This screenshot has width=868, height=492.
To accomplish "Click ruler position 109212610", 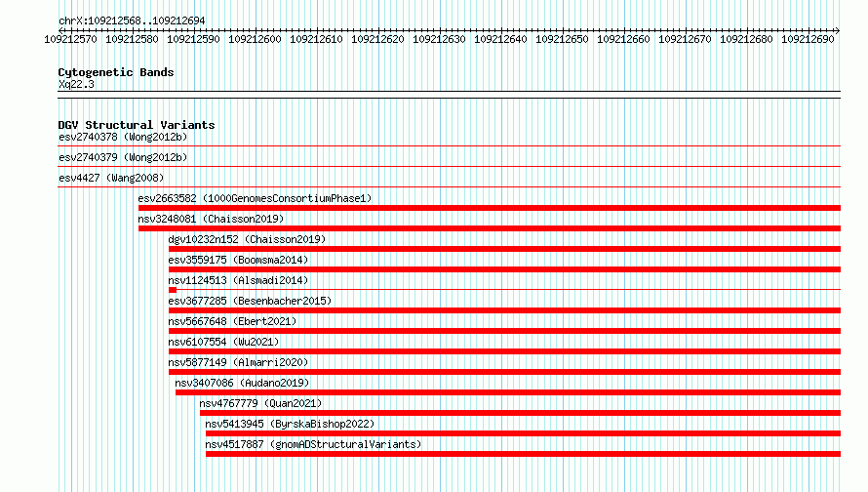I will tap(316, 39).
